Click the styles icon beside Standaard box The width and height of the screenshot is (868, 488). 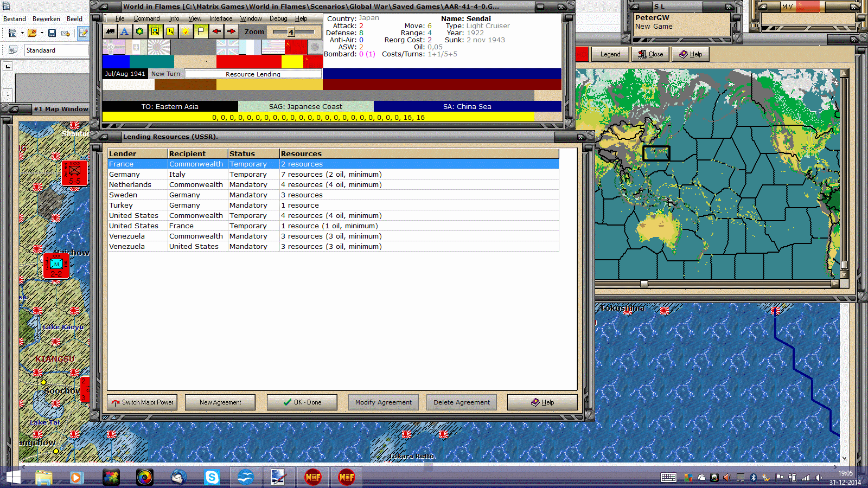pyautogui.click(x=13, y=50)
